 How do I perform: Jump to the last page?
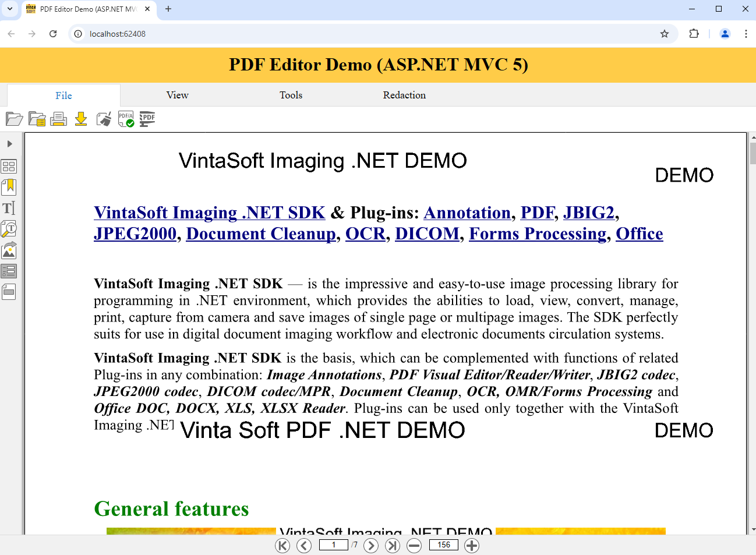[393, 545]
